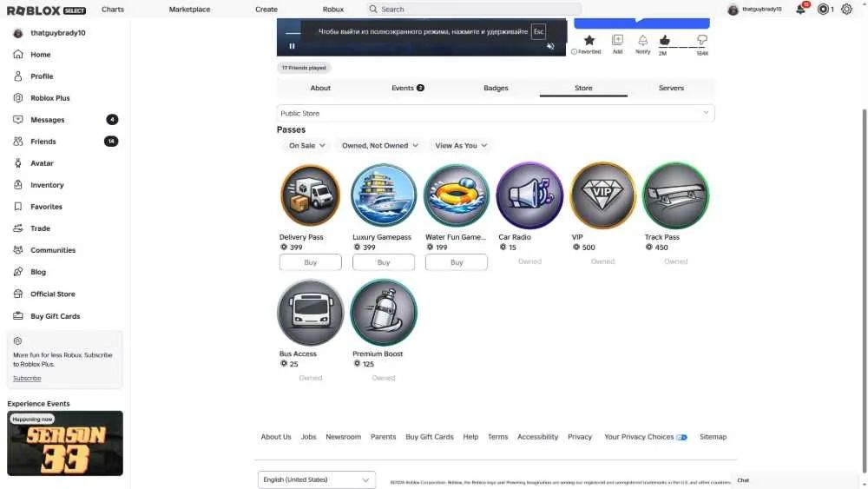
Task: Buy the Luxury Gamepass
Action: [384, 262]
